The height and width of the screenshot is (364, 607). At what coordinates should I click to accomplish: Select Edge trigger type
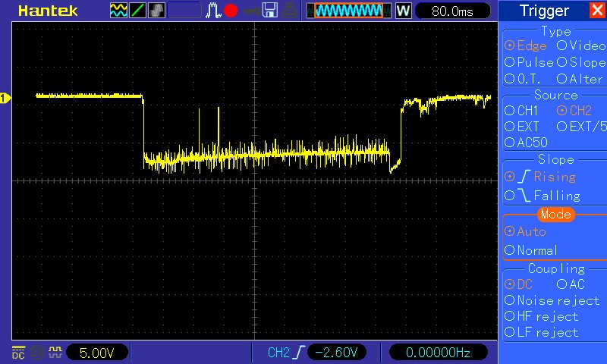[x=525, y=45]
